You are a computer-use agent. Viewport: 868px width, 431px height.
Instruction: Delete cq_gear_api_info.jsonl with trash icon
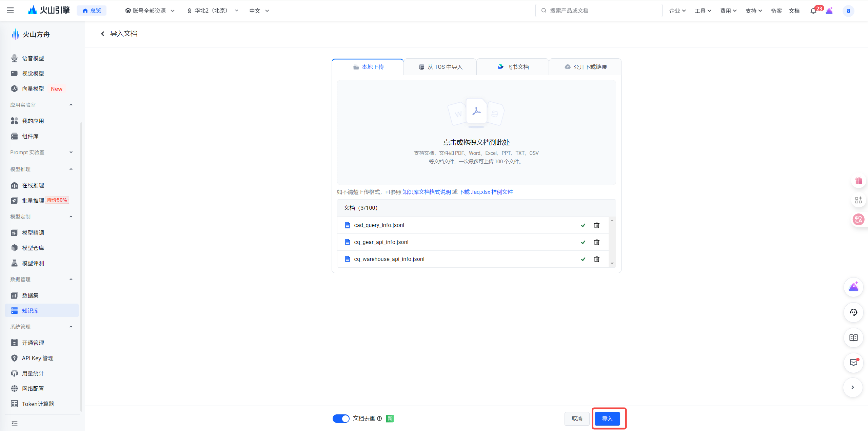tap(597, 242)
